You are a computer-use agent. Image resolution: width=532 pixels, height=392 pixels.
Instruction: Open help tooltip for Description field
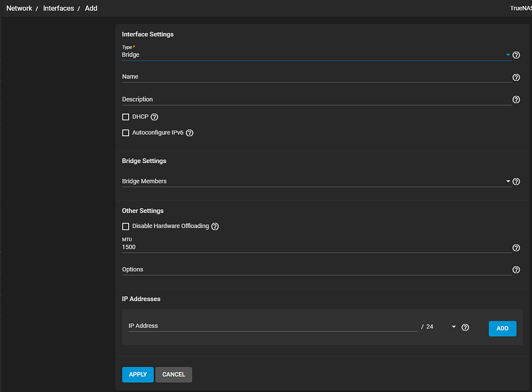(x=516, y=99)
